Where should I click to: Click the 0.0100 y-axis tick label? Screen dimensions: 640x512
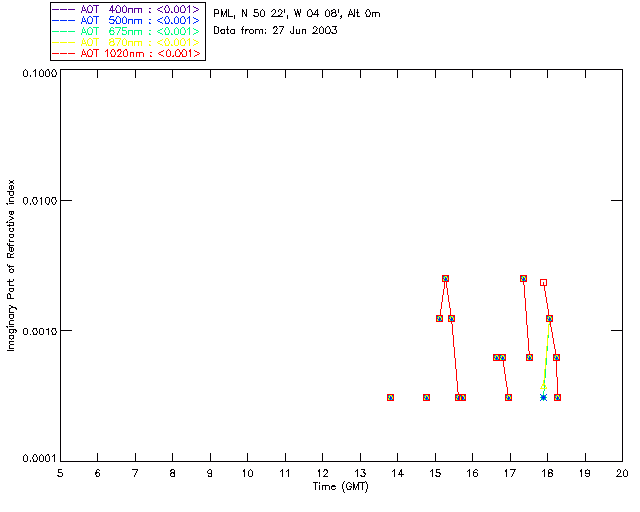click(x=40, y=200)
